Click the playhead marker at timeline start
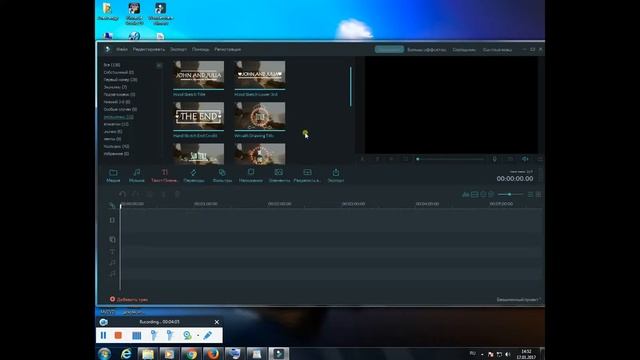The width and height of the screenshot is (640, 360). (x=120, y=207)
